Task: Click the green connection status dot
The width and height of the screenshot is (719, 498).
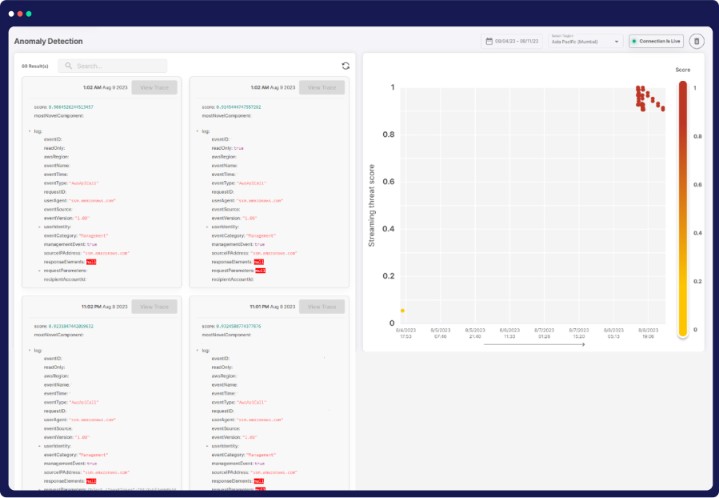Action: 635,41
